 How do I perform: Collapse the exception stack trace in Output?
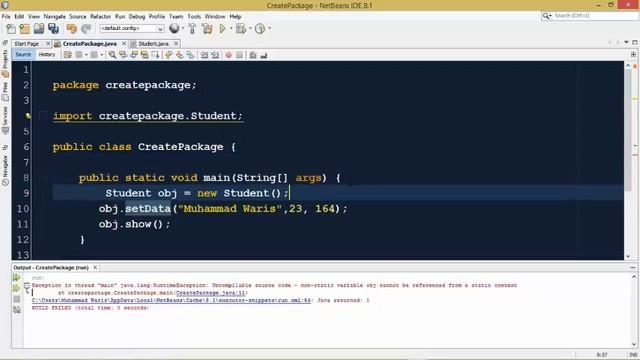click(x=27, y=285)
